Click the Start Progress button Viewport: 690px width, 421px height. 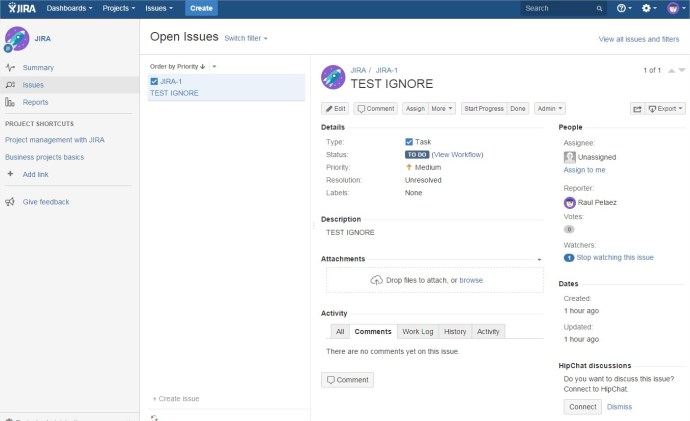coord(484,108)
